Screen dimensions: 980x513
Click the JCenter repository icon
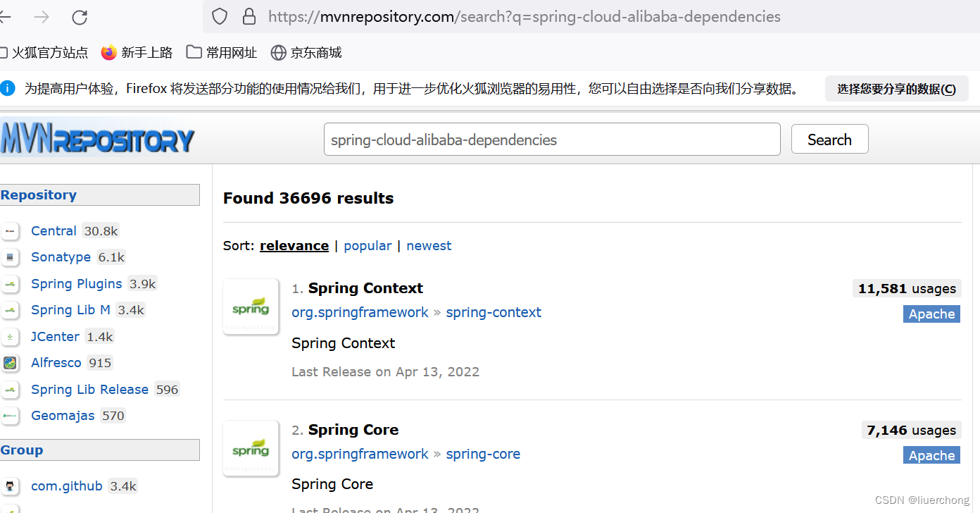(x=10, y=337)
